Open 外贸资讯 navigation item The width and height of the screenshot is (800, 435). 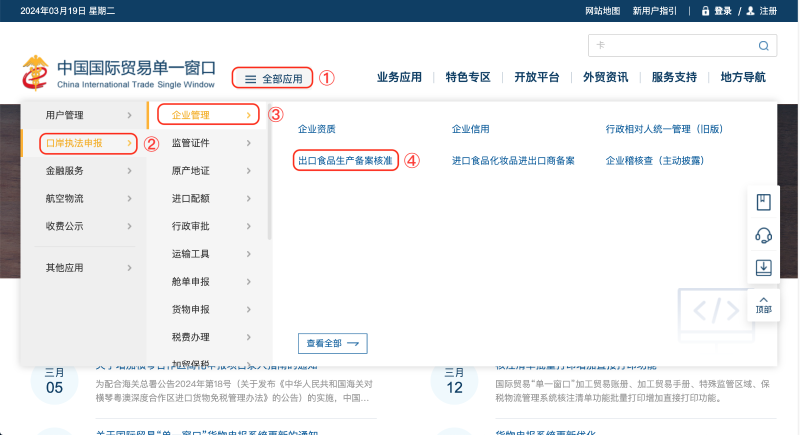pos(606,77)
